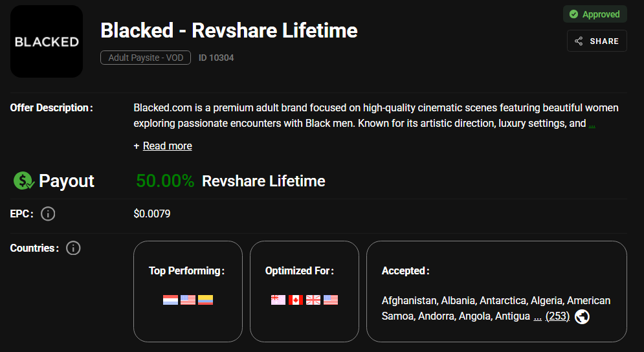Click the Optimized For heading

click(x=300, y=270)
